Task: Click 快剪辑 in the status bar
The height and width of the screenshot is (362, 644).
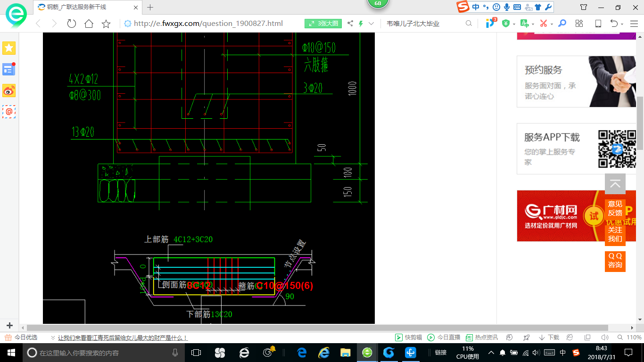Action: 409,337
